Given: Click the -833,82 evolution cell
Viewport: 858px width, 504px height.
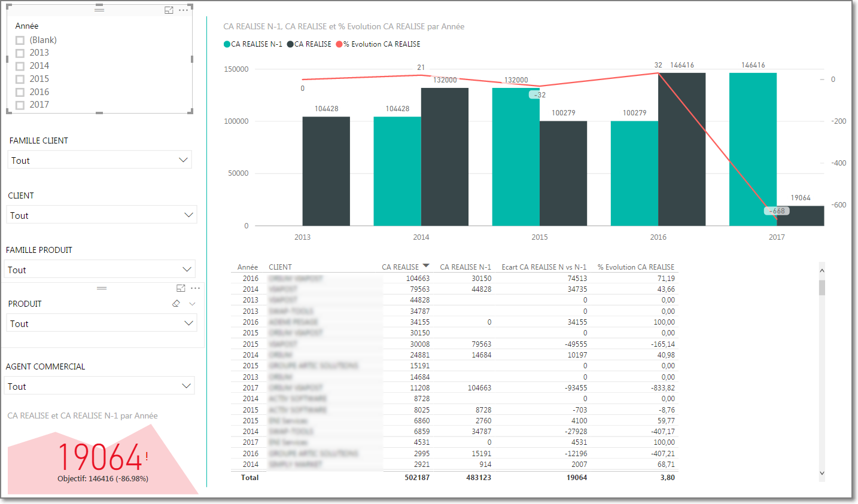Looking at the screenshot, I should 663,388.
